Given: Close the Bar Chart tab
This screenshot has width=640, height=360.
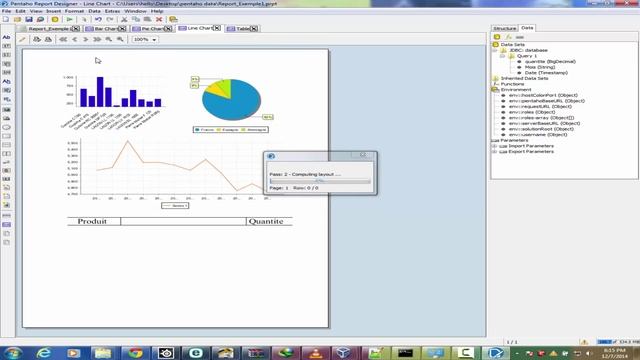Looking at the screenshot, I should (x=122, y=29).
